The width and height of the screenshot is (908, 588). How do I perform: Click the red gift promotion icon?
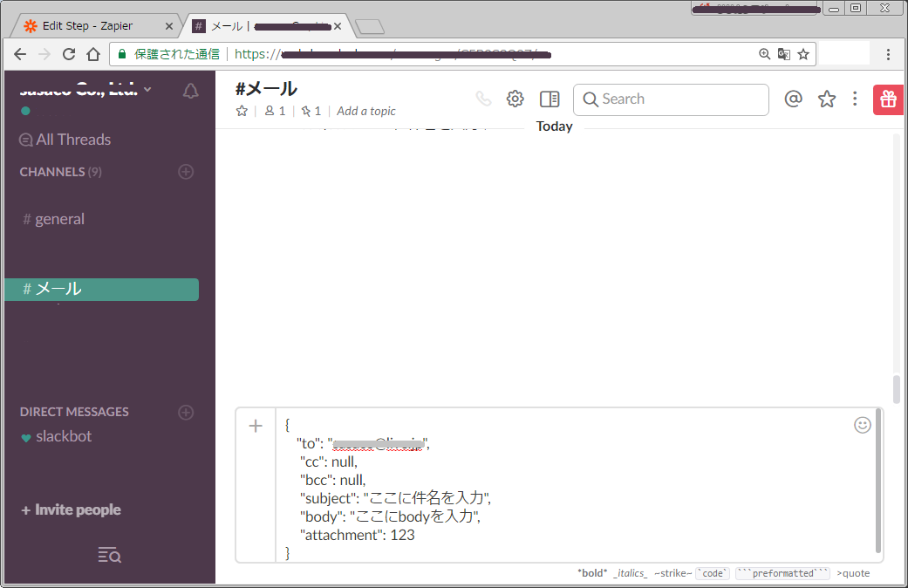pos(888,99)
